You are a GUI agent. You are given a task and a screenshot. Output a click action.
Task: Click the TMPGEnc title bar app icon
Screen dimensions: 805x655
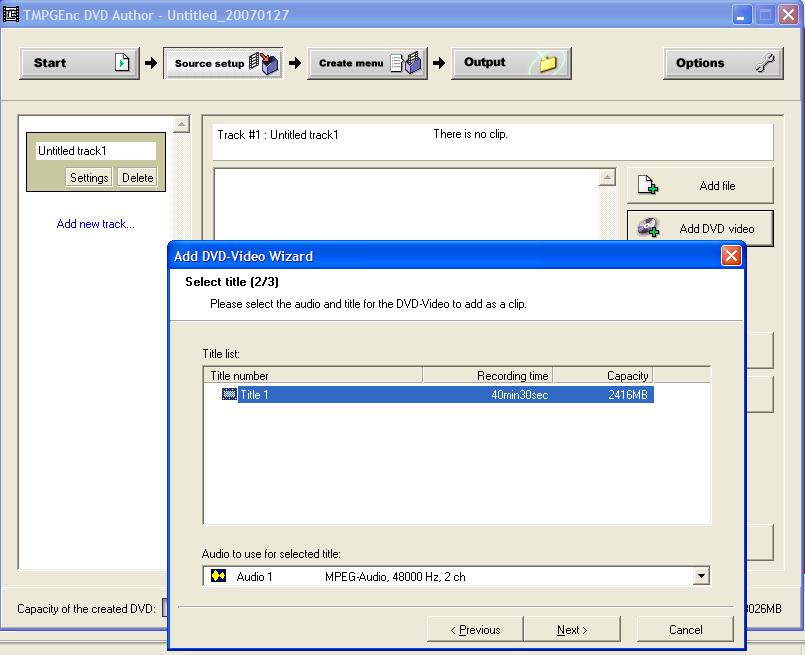pos(11,14)
